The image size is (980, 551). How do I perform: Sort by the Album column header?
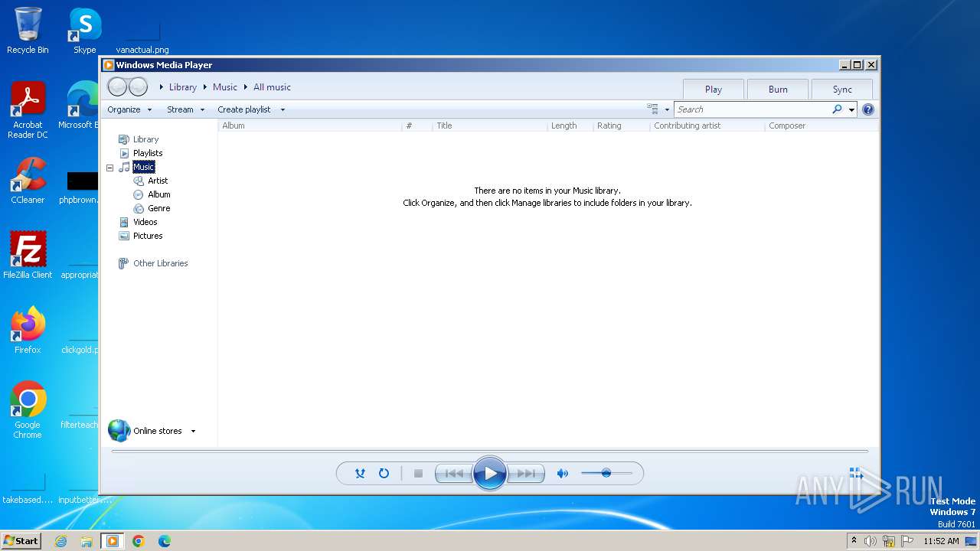coord(310,126)
